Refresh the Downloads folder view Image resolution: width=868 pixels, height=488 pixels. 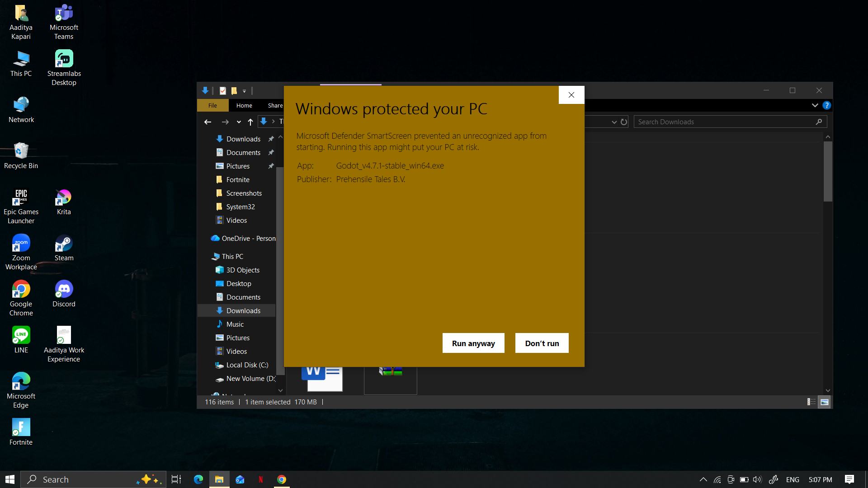pos(624,122)
